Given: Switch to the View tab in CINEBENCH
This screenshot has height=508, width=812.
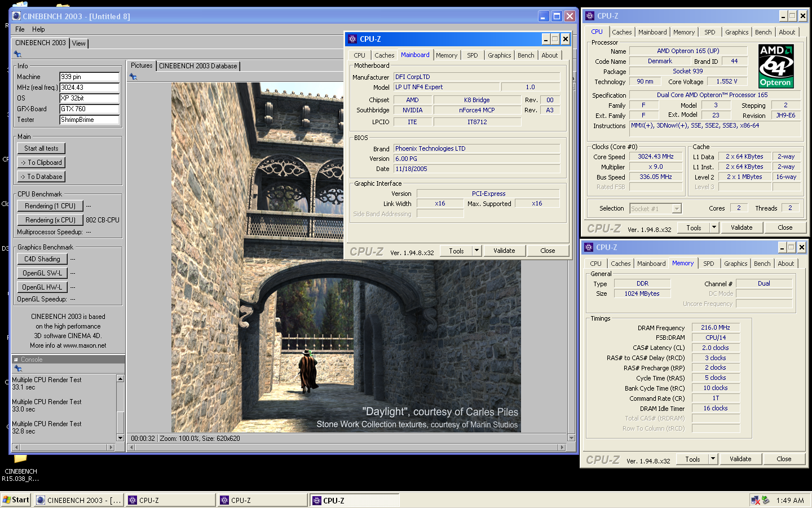Looking at the screenshot, I should [x=79, y=43].
